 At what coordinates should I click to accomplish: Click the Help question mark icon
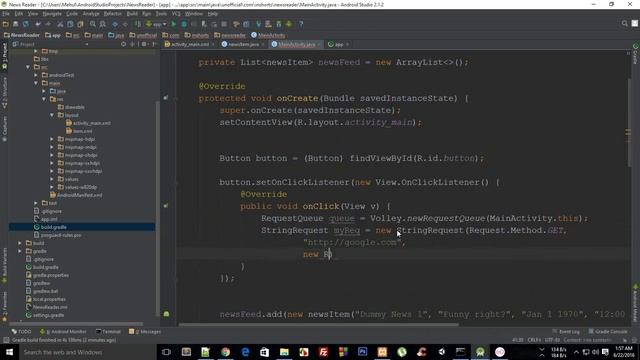(301, 24)
